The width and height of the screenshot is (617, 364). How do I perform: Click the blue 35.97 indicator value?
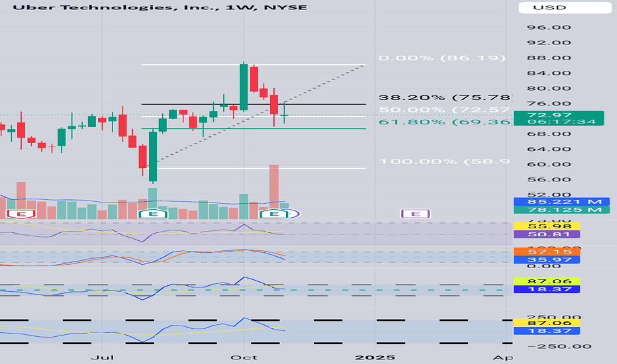point(547,259)
